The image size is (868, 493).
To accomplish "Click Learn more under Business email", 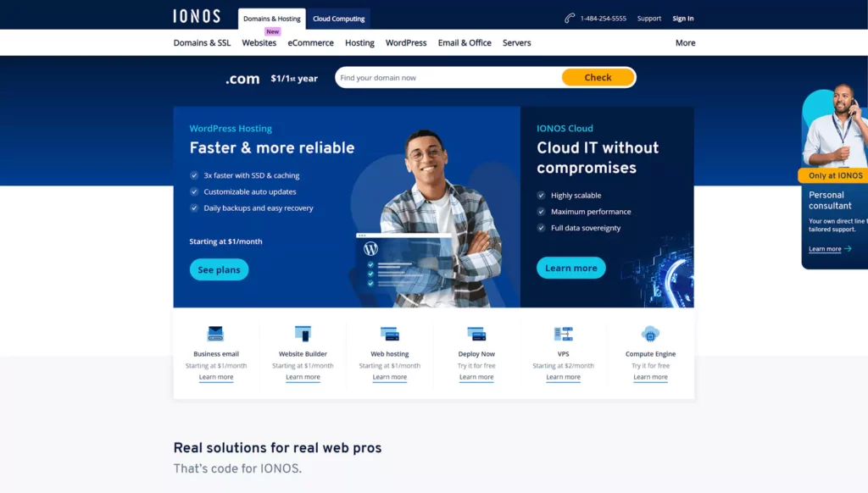I will click(216, 377).
